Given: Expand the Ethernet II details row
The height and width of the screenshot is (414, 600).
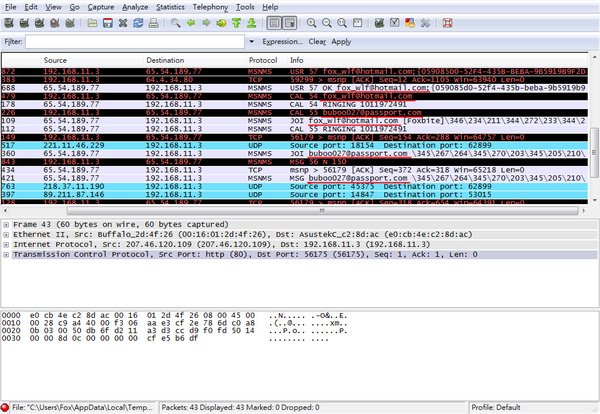Looking at the screenshot, I should coord(6,235).
